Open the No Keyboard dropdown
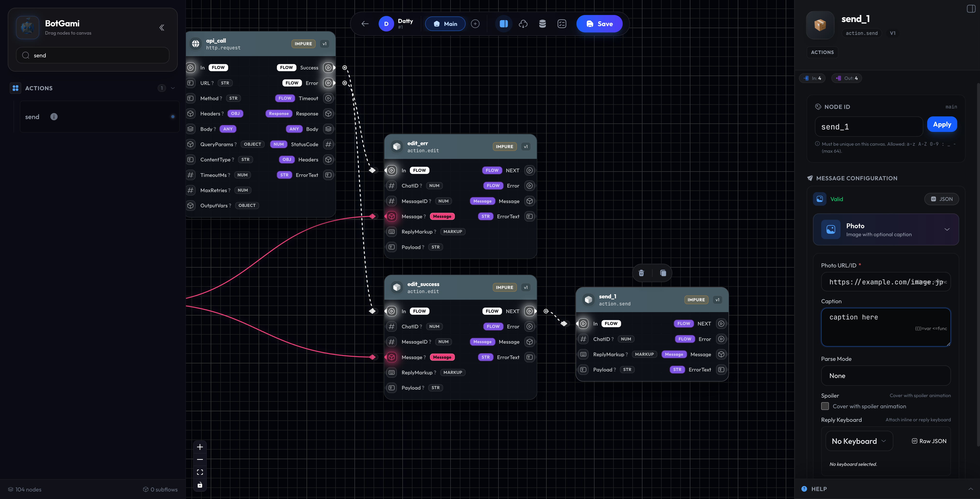 point(859,441)
